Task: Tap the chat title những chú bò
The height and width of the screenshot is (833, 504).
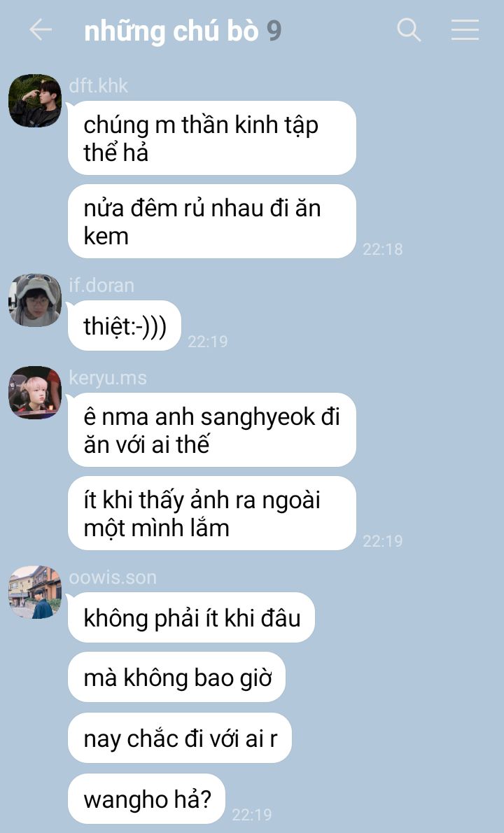Action: [x=171, y=31]
